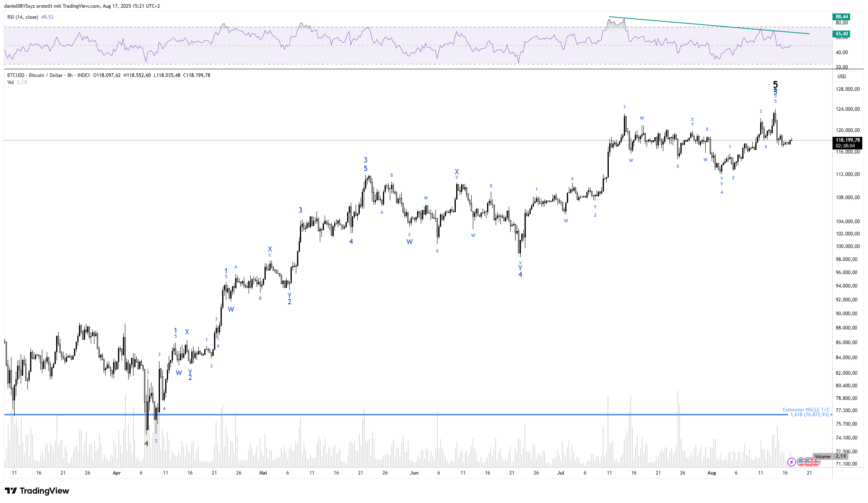Viewport: 868px width, 503px height.
Task: Click the black wave 4 label near April low
Action: (x=146, y=443)
